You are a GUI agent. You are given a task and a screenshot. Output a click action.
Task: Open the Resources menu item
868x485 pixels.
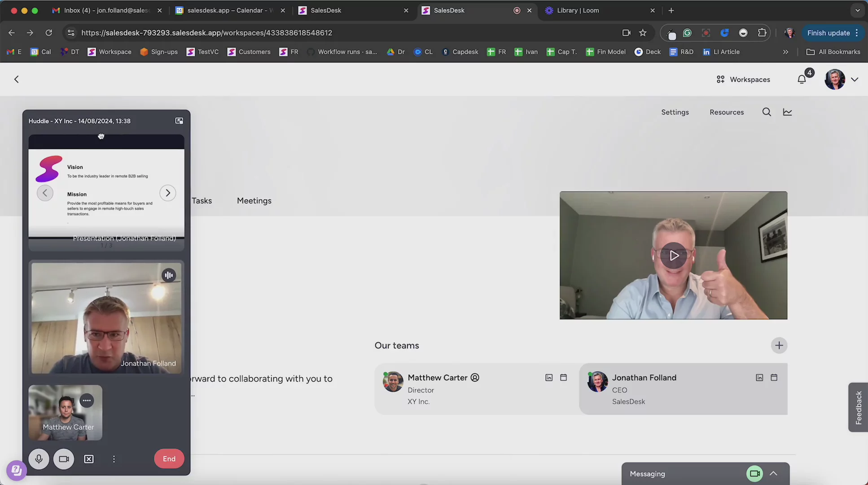click(x=727, y=112)
